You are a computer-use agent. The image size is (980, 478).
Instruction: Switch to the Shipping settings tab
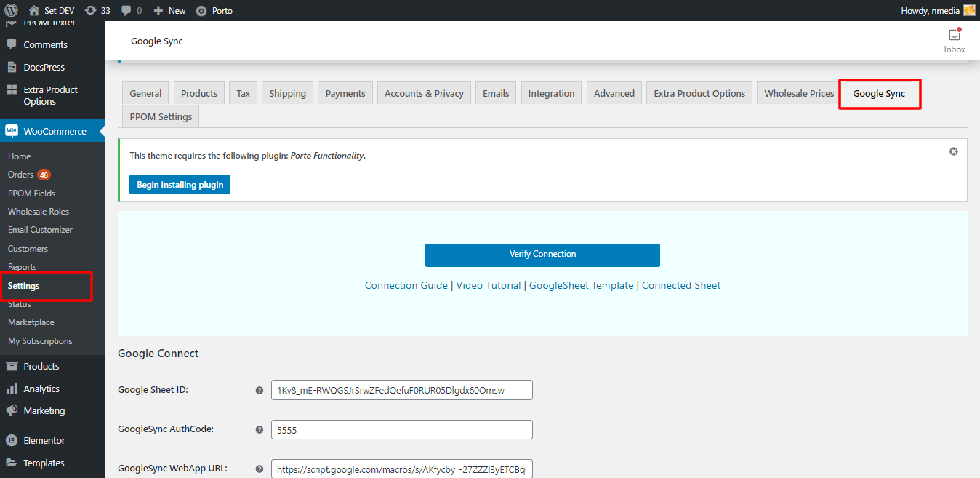pos(287,93)
